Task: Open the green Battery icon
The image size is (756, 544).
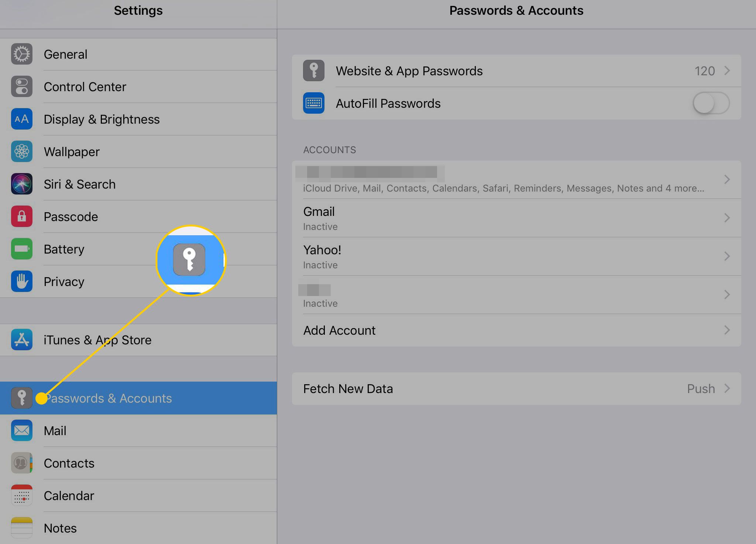Action: (22, 249)
